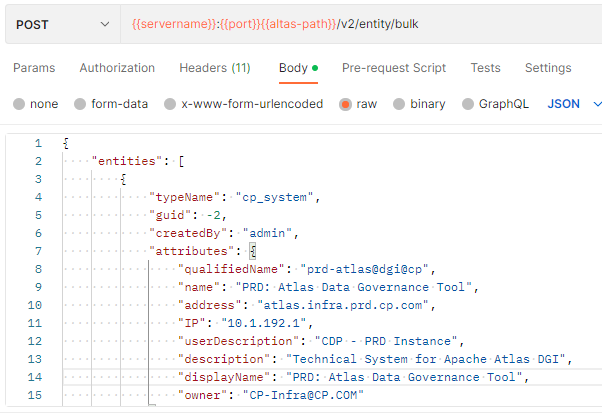Viewport: 602px width, 416px height.
Task: Select the form-data radio button
Action: [x=80, y=104]
